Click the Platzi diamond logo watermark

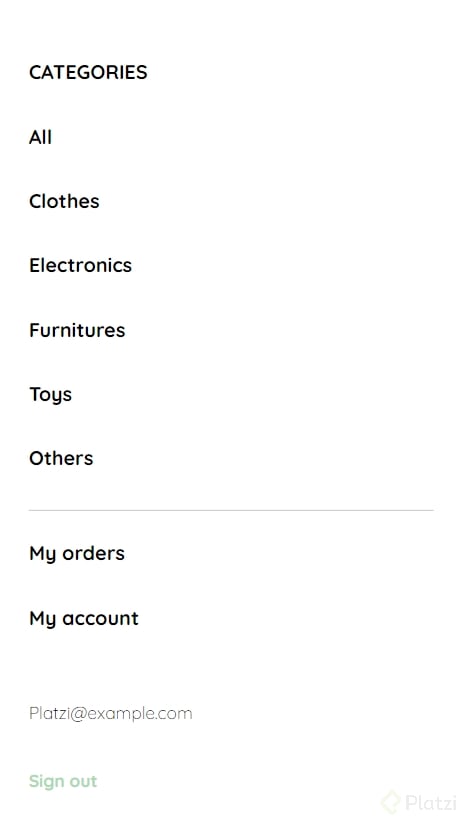(391, 802)
